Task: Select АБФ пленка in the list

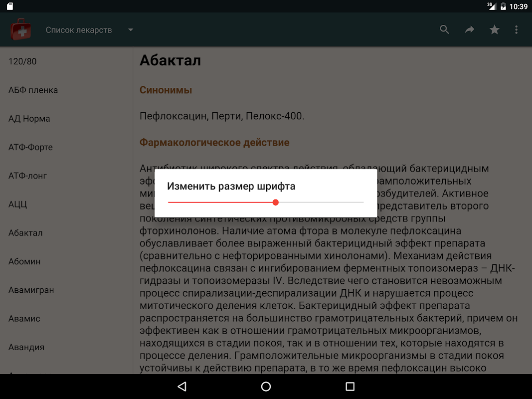Action: click(66, 90)
